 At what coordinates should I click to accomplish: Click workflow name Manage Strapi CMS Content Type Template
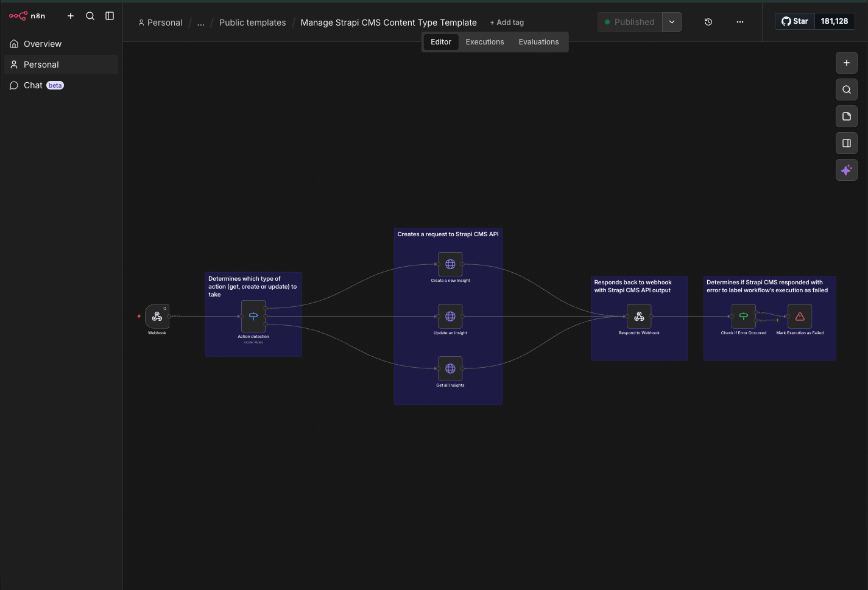(389, 23)
